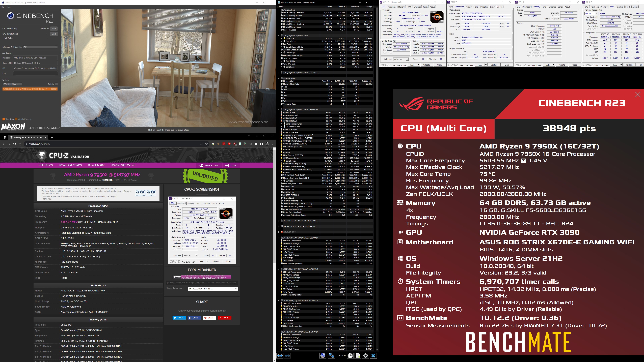
Task: Select Graphics tab in CPU-Z Mainboard window
Action: 485,7
